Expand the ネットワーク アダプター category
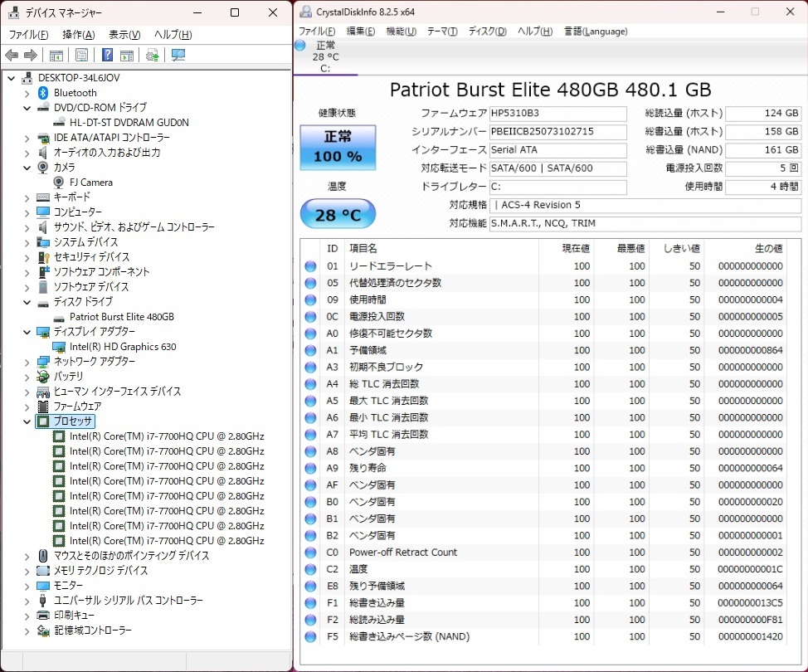Viewport: 808px width, 672px height. pyautogui.click(x=27, y=362)
